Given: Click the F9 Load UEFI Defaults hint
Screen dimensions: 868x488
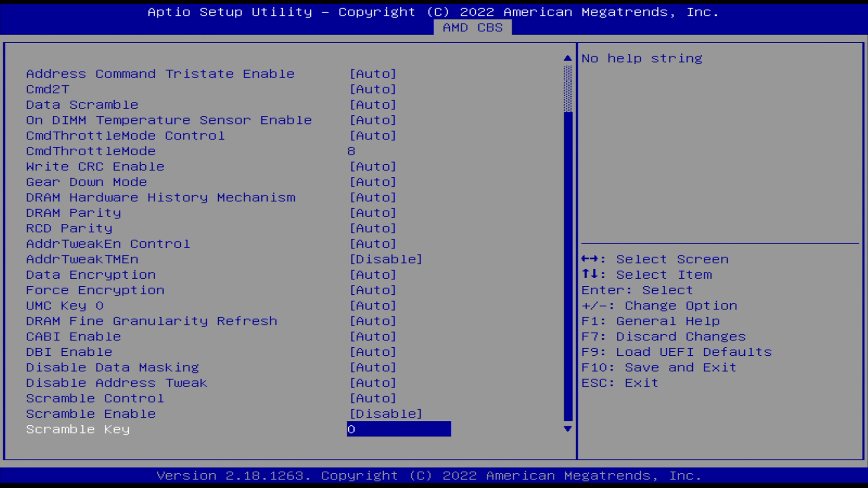Looking at the screenshot, I should tap(677, 352).
